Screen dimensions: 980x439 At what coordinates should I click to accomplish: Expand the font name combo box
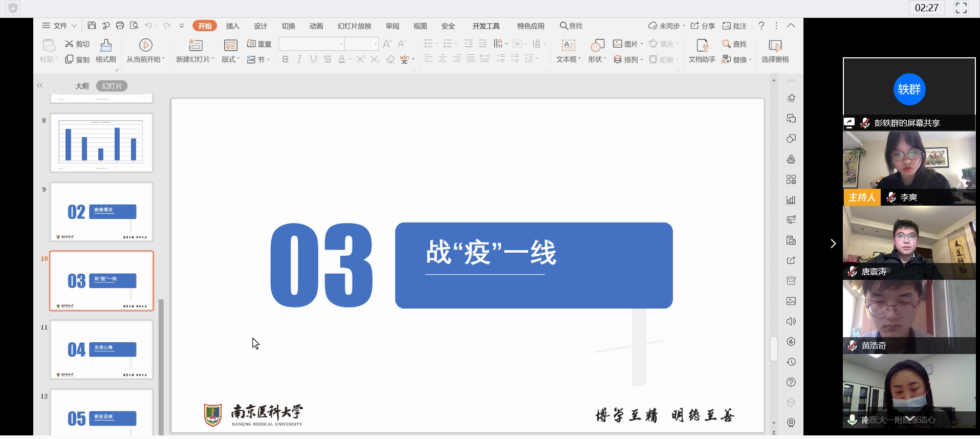tap(341, 44)
